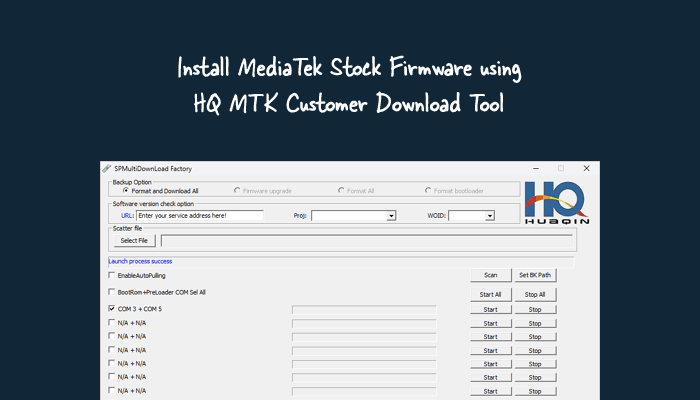Click the Stop All button
This screenshot has height=400, width=700.
535,294
